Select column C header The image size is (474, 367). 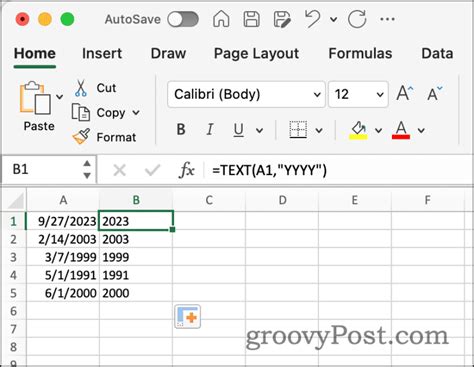coord(209,200)
